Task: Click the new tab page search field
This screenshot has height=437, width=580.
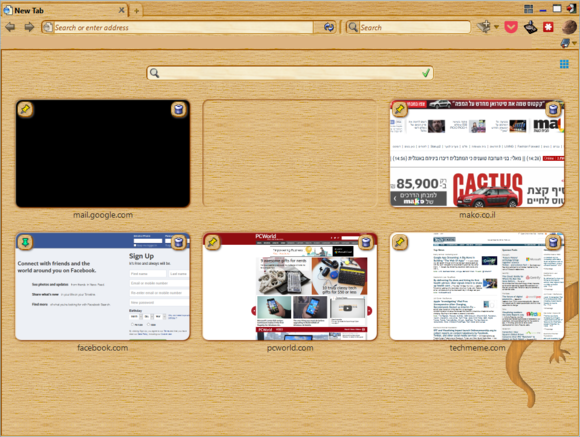Action: (x=290, y=73)
